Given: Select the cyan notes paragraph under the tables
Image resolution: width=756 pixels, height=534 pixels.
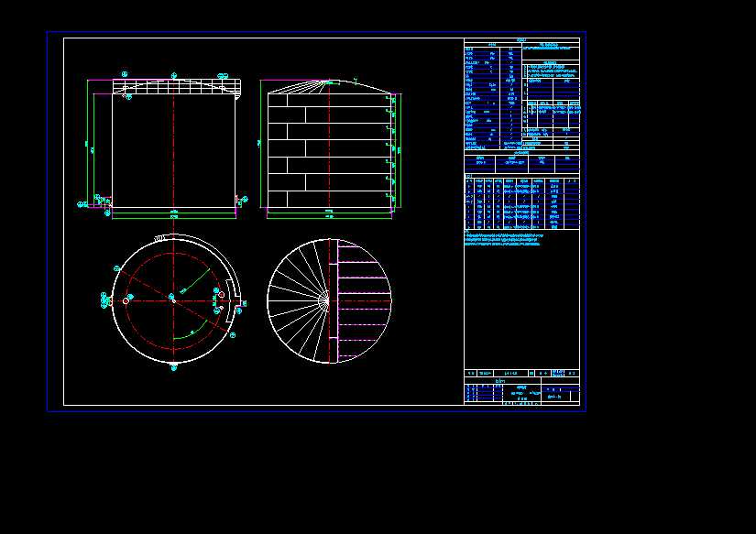Looking at the screenshot, I should (x=504, y=238).
